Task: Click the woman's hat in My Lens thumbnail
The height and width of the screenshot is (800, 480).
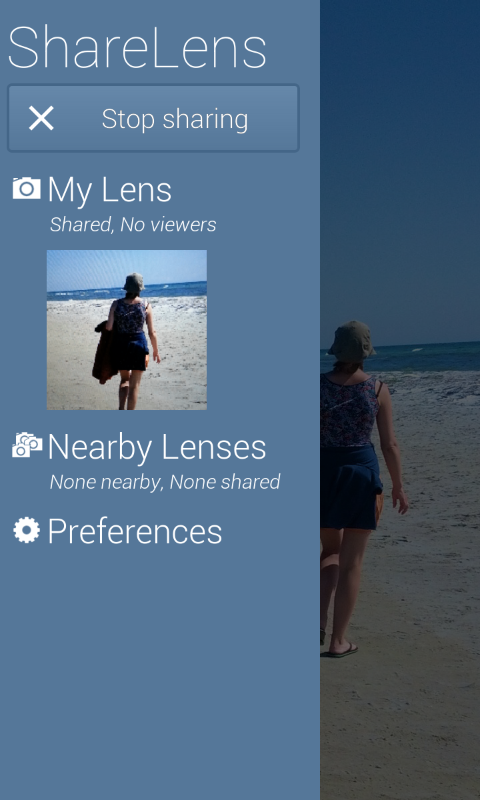Action: click(134, 283)
